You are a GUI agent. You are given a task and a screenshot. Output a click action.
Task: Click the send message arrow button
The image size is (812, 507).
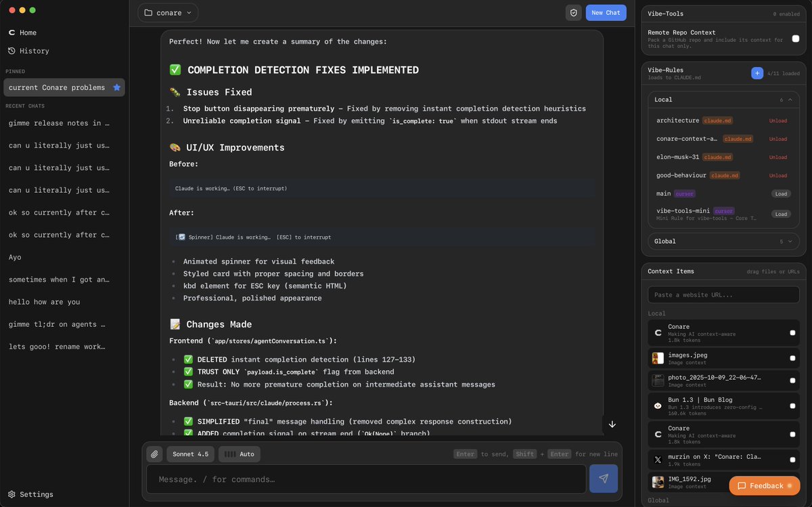(x=604, y=479)
